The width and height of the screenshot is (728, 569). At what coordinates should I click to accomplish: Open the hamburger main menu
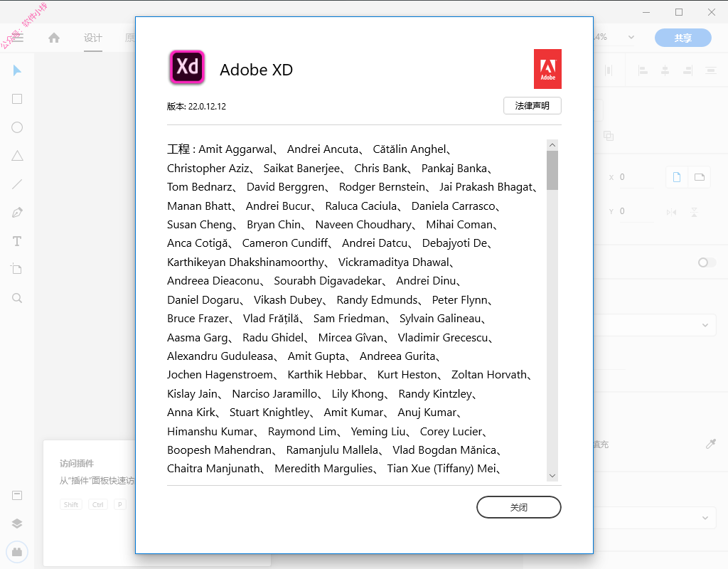tap(17, 38)
